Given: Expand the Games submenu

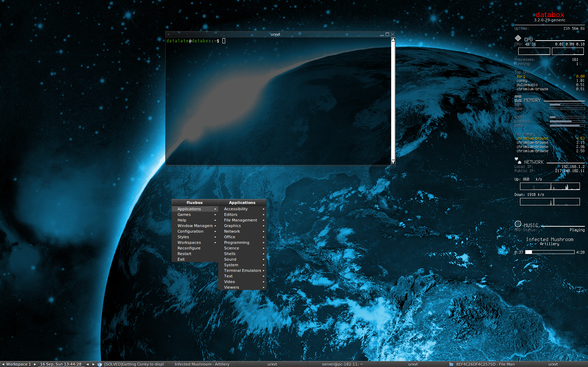Looking at the screenshot, I should (195, 214).
